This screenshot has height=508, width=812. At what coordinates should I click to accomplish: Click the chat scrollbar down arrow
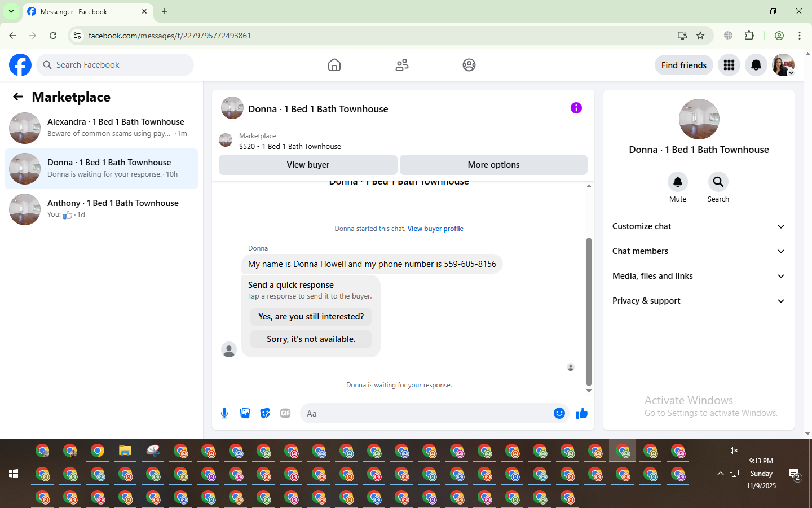(589, 391)
